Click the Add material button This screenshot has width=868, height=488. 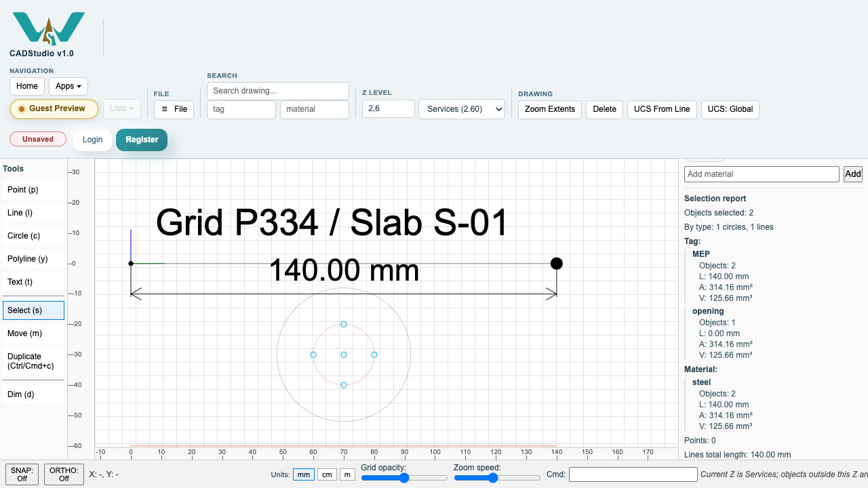tap(853, 174)
